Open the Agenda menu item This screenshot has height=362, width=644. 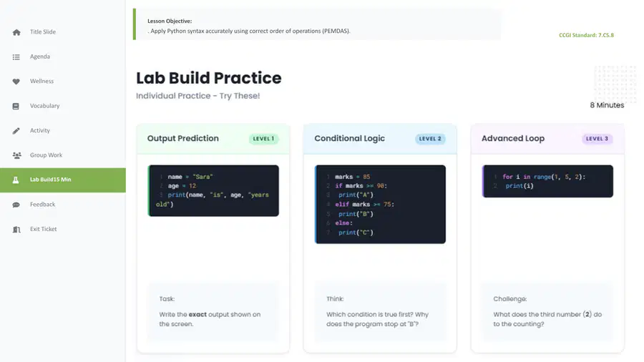click(x=40, y=57)
